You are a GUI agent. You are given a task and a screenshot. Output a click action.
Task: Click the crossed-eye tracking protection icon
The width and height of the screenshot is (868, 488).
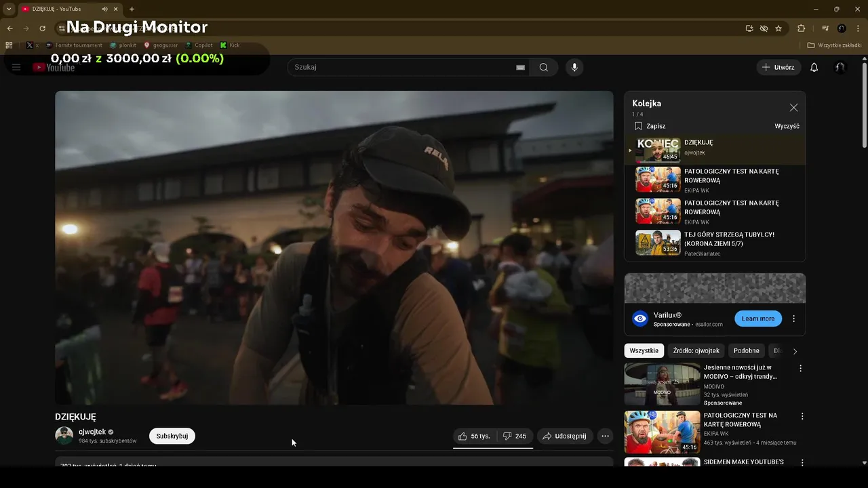(764, 28)
